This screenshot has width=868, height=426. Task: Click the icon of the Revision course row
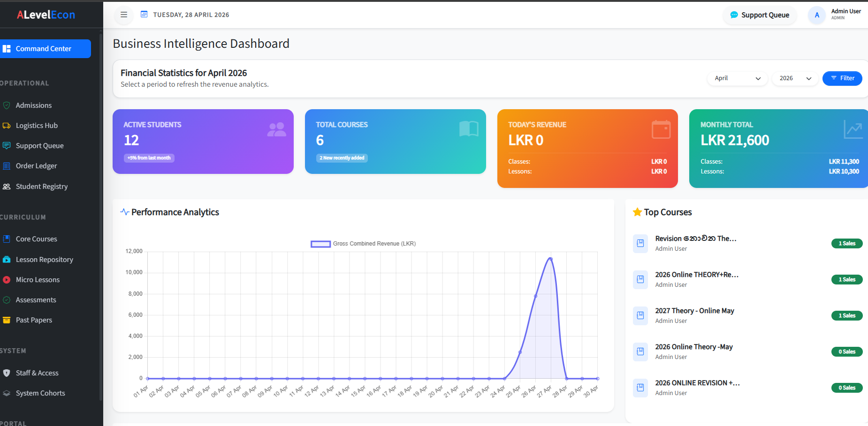[x=640, y=243]
